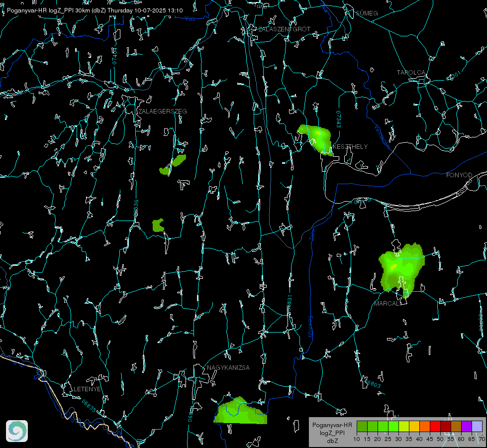Click the radar echo north of Marcali
The image size is (487, 448).
[402, 270]
